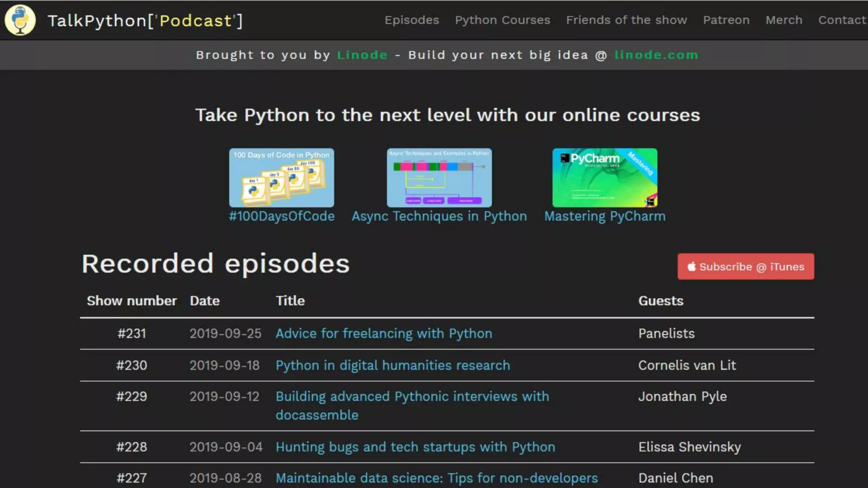Screen dimensions: 868x488
Task: Open episode Maintainable data science tips
Action: tap(437, 478)
